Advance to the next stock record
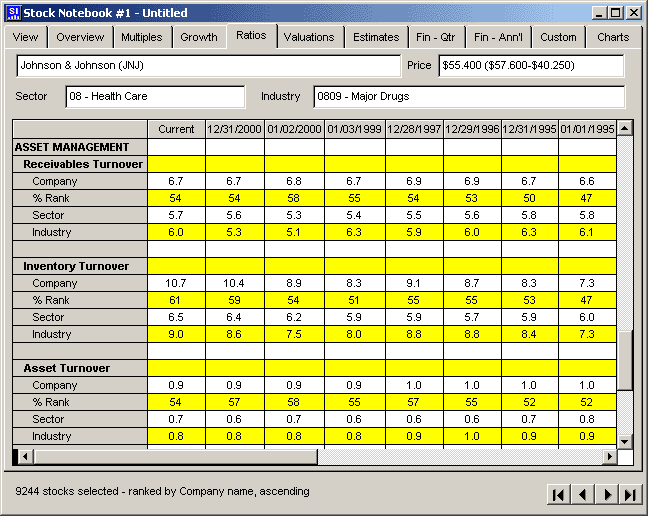The width and height of the screenshot is (648, 516). 607,494
